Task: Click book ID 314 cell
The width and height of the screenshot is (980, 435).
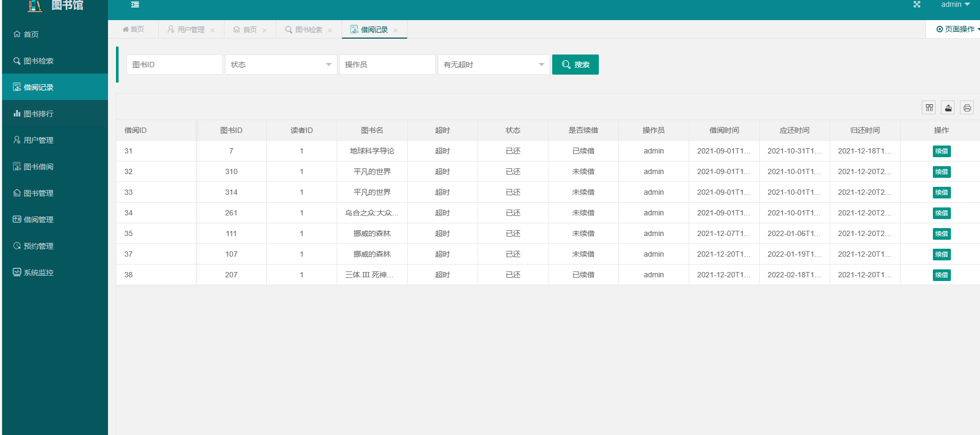Action: click(231, 192)
